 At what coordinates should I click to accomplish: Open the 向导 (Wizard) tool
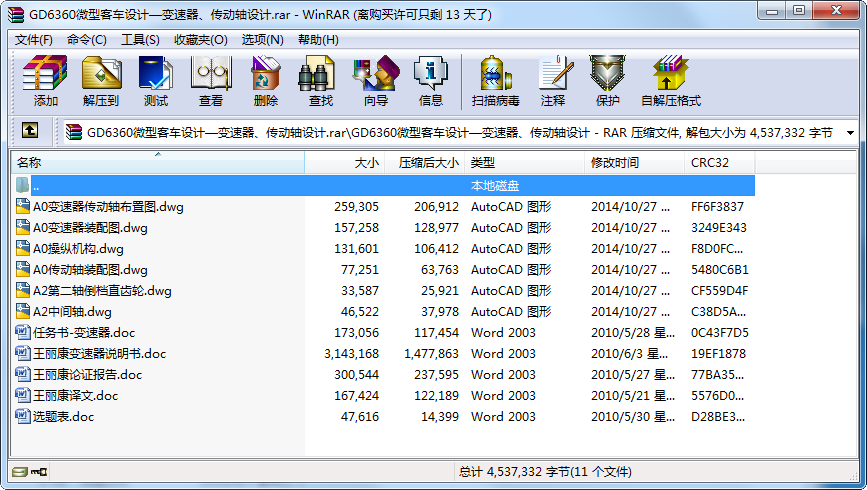(375, 81)
